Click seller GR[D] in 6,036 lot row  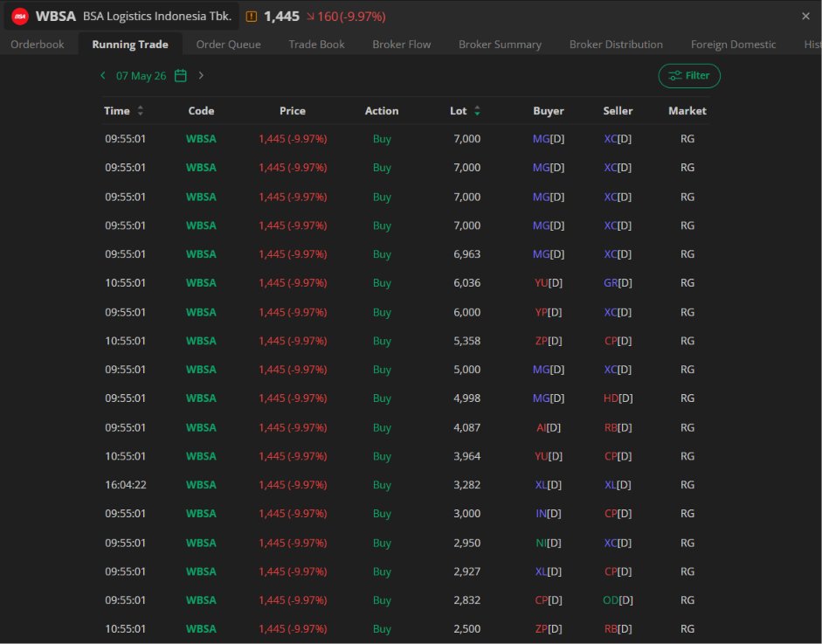[618, 282]
